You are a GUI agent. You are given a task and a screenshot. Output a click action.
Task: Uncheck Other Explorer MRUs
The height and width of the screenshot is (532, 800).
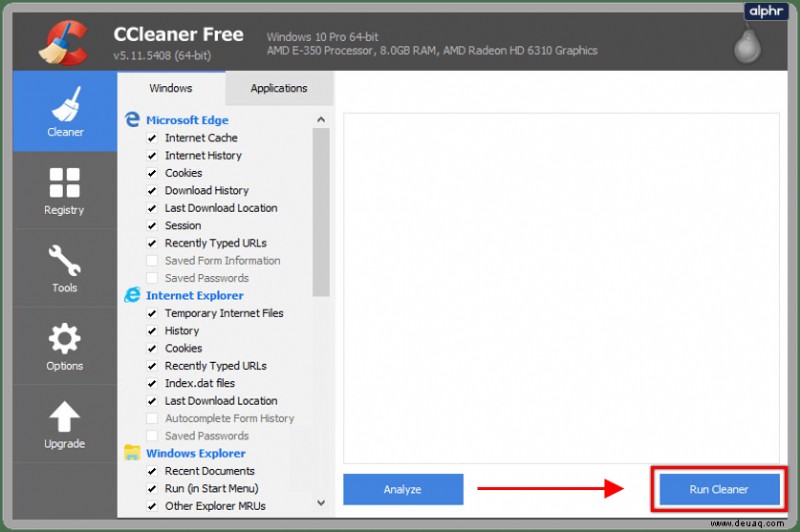pos(152,506)
